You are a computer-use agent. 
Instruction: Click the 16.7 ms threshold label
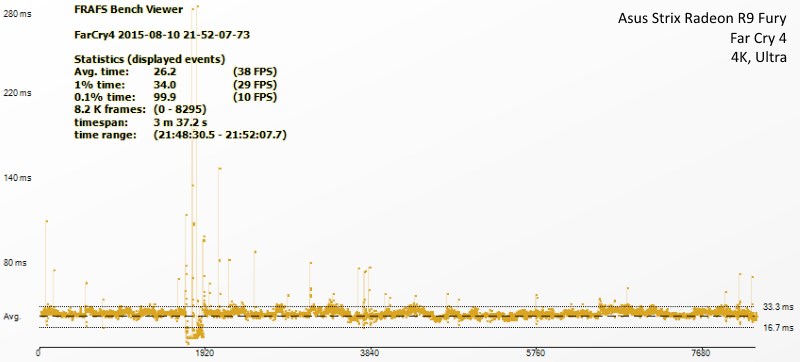click(779, 327)
